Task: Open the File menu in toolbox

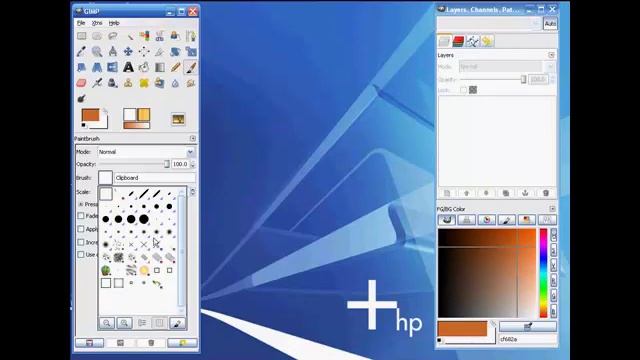Action: click(x=81, y=23)
